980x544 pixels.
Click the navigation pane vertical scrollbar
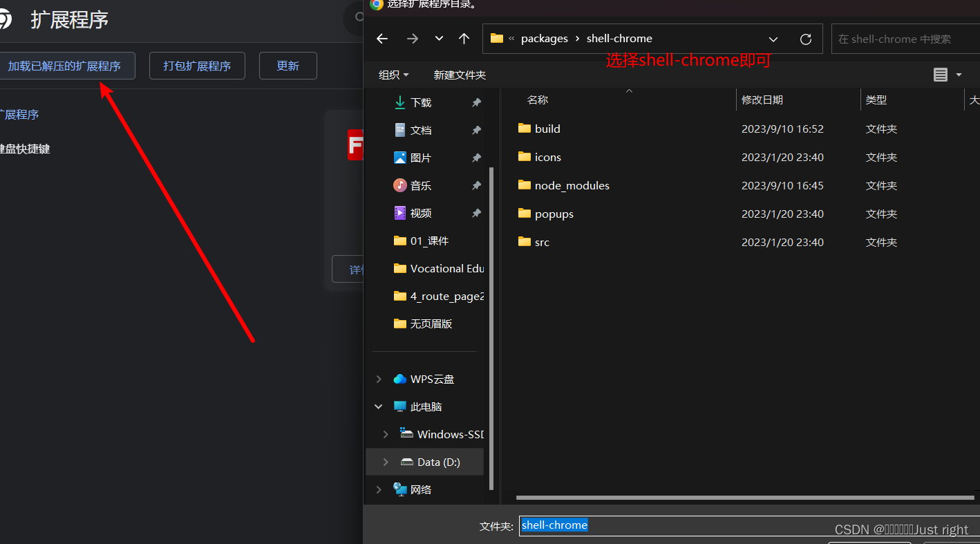click(491, 328)
